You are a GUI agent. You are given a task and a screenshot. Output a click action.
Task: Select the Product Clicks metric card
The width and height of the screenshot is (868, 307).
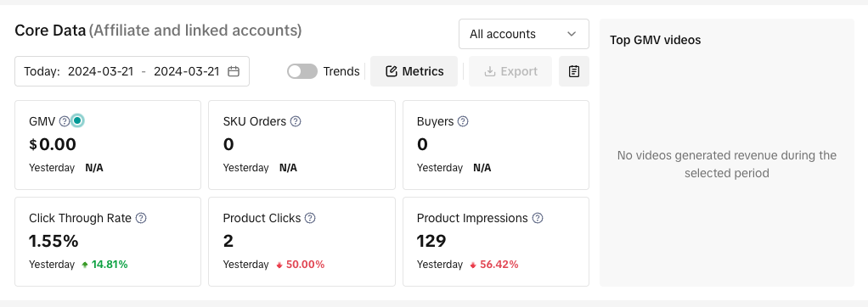(302, 242)
